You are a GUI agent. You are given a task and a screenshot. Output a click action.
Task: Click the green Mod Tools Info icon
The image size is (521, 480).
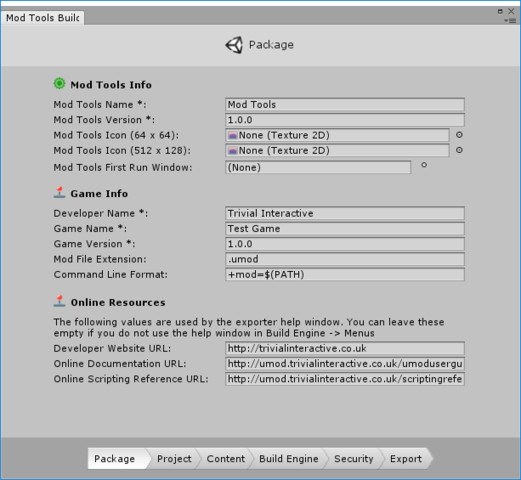59,84
